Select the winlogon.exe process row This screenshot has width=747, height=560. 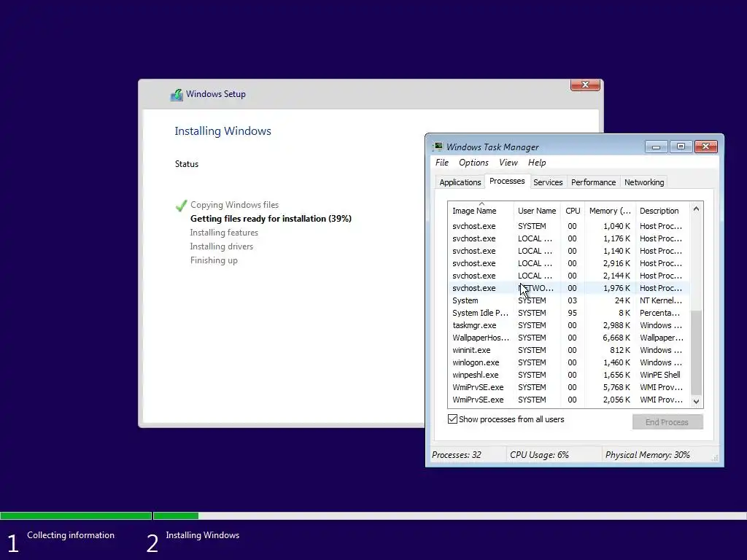(x=569, y=362)
